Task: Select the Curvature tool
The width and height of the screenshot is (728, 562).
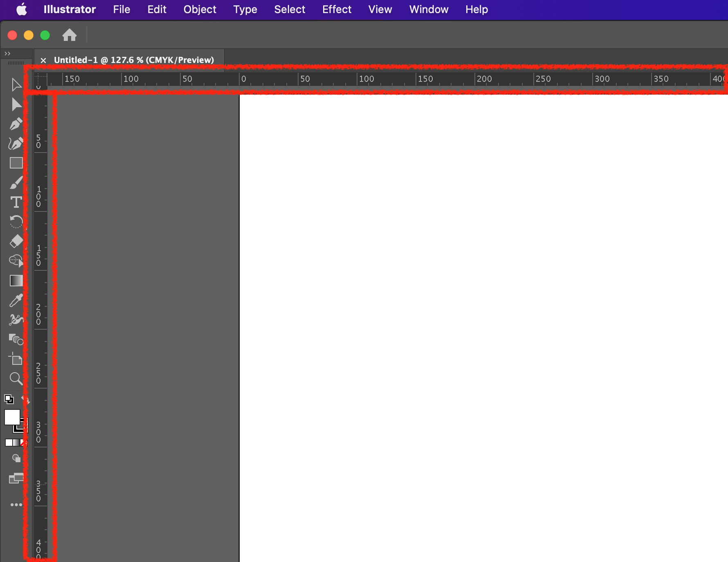Action: 16,144
